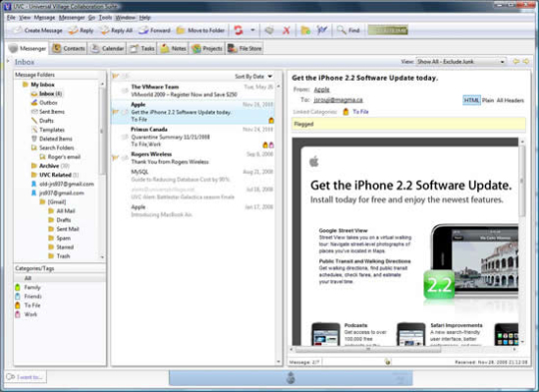The image size is (539, 392).
Task: Open the Sort By Date dropdown
Action: [254, 76]
